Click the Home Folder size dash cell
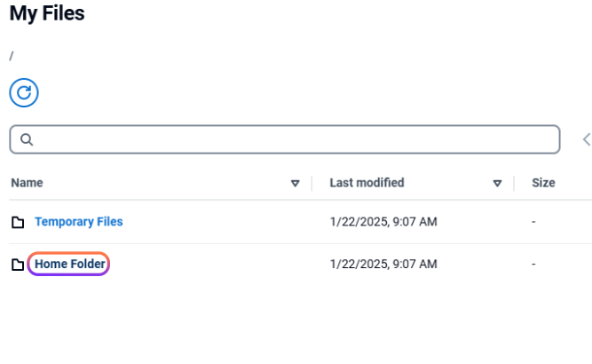Image resolution: width=592 pixels, height=364 pixels. (533, 264)
